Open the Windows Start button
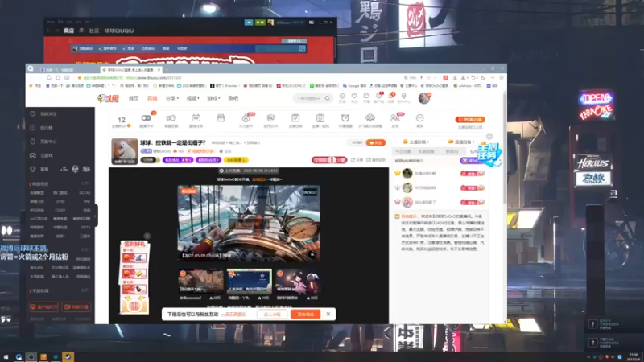 [6, 357]
